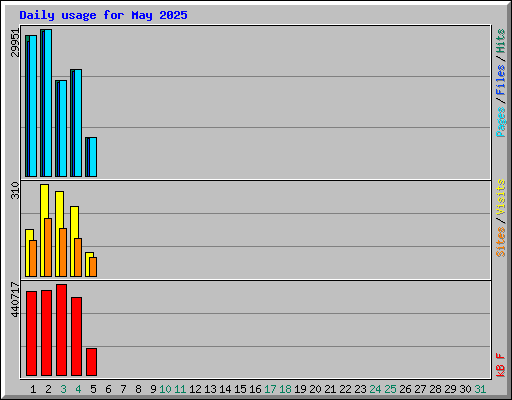Click green day label 10 on x-axis
Image resolution: width=512 pixels, height=400 pixels.
pyautogui.click(x=165, y=389)
